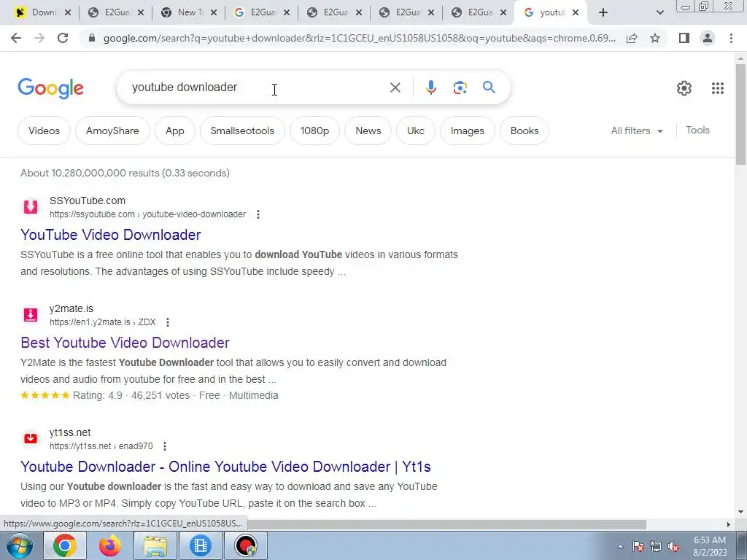Viewport: 747px width, 560px height.
Task: Expand the All filters dropdown
Action: pos(637,131)
